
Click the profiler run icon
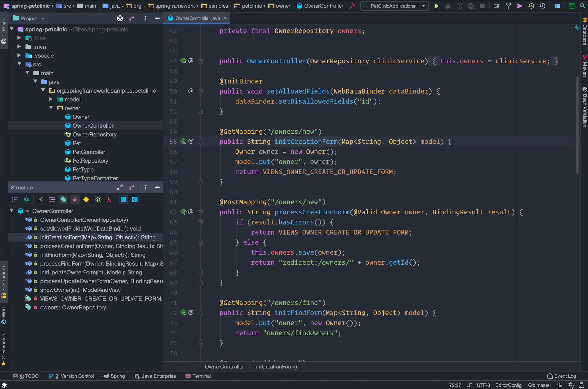pyautogui.click(x=471, y=6)
